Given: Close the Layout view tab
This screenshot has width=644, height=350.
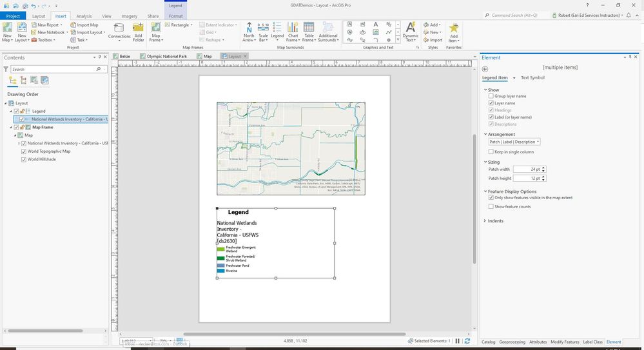Looking at the screenshot, I should click(245, 56).
